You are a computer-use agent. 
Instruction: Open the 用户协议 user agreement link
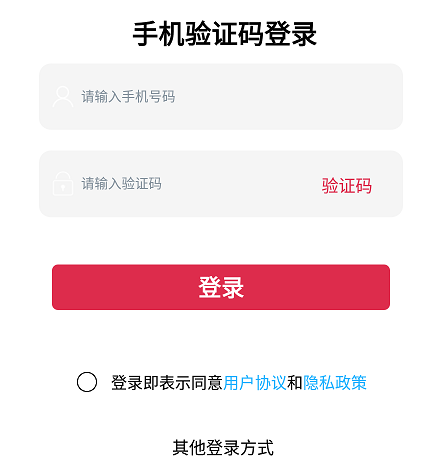tap(255, 382)
